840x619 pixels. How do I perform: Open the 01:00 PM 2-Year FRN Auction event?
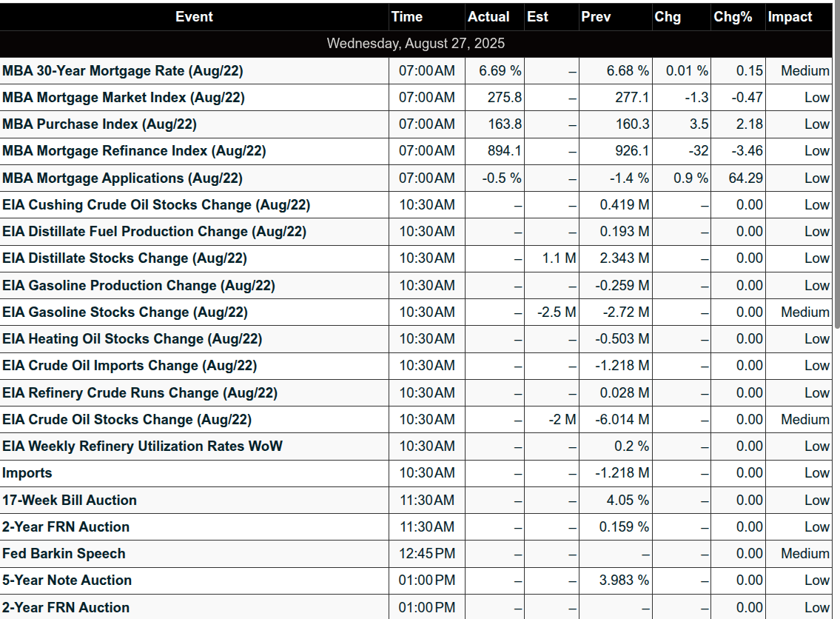pyautogui.click(x=65, y=607)
